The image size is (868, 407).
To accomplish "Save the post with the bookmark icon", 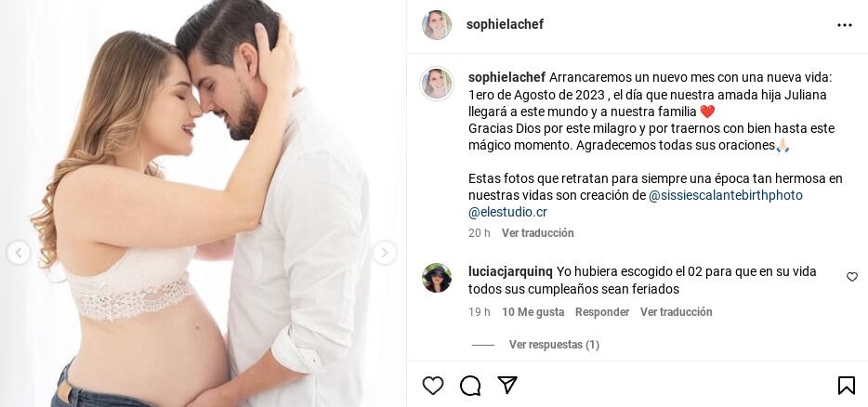I will coord(846,386).
